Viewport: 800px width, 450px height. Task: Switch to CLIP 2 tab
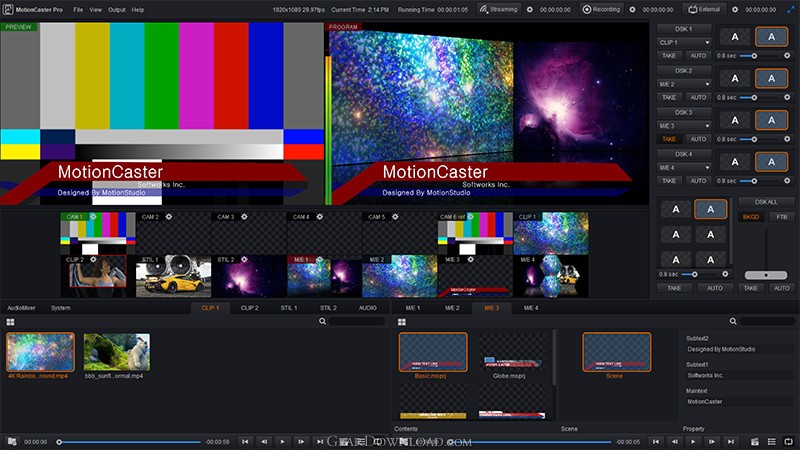point(249,308)
